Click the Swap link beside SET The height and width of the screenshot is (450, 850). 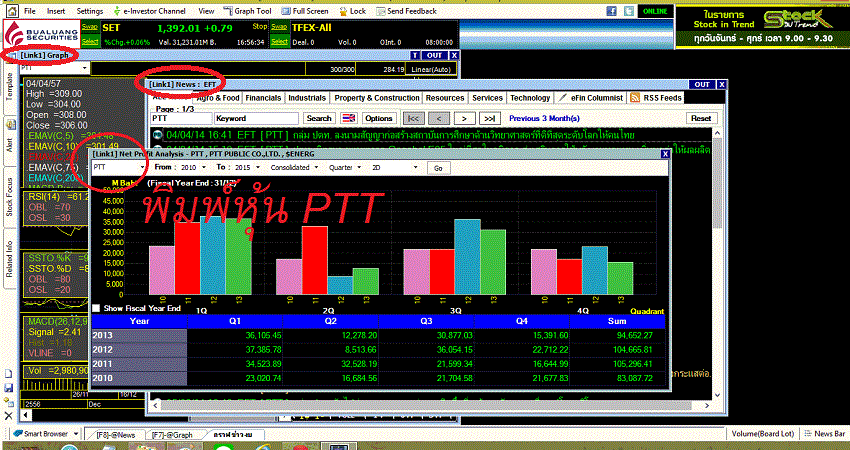point(90,27)
